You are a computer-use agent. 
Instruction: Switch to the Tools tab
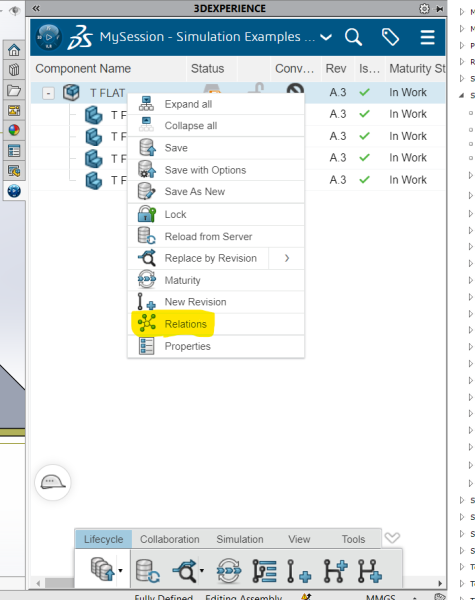[353, 539]
